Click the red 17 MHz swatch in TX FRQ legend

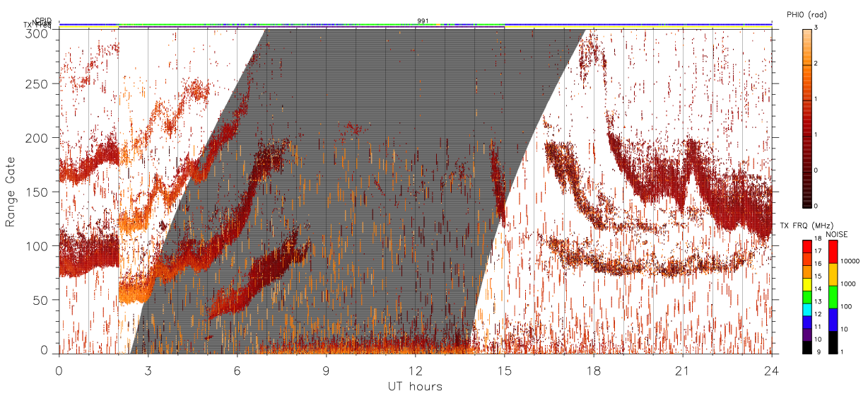[x=807, y=247]
